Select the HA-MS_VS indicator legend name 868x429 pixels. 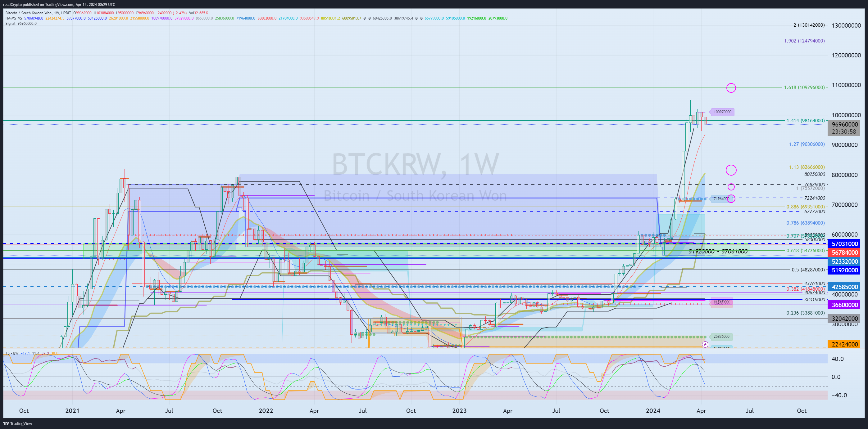click(x=14, y=18)
